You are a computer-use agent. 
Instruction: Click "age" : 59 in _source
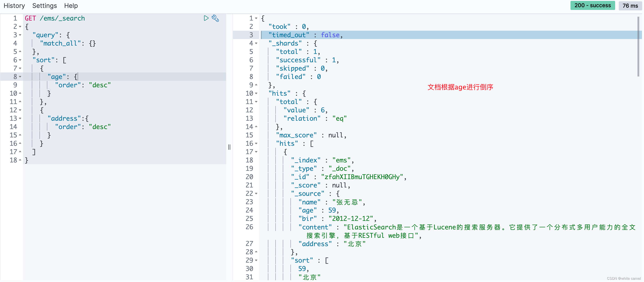(x=319, y=210)
